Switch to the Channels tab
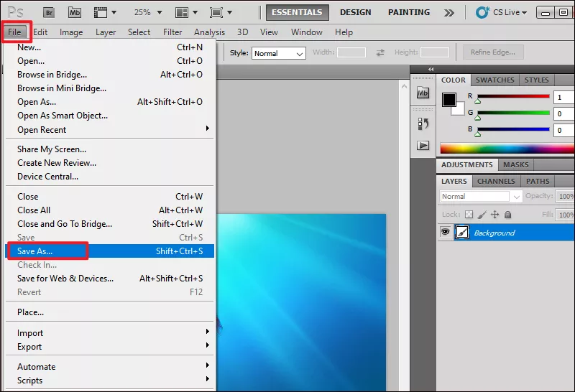575x392 pixels. [x=496, y=182]
